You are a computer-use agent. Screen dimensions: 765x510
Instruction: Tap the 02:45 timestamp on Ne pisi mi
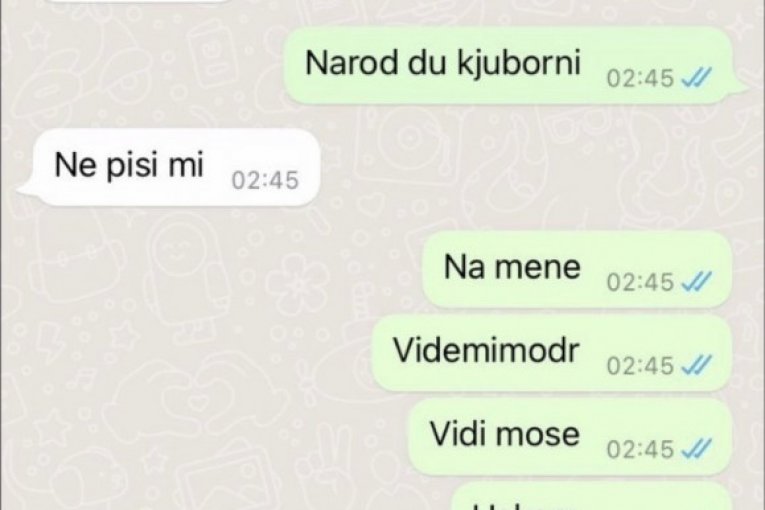click(x=265, y=180)
